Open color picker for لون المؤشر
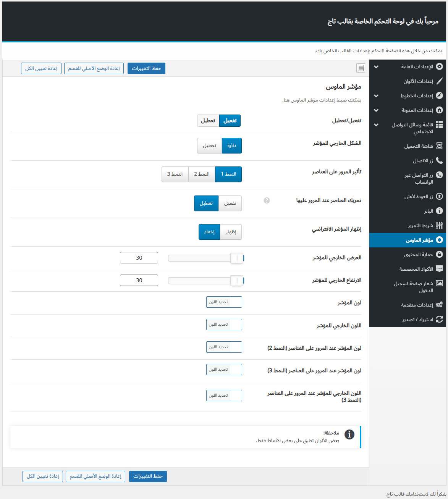The width and height of the screenshot is (448, 499). pos(224,302)
